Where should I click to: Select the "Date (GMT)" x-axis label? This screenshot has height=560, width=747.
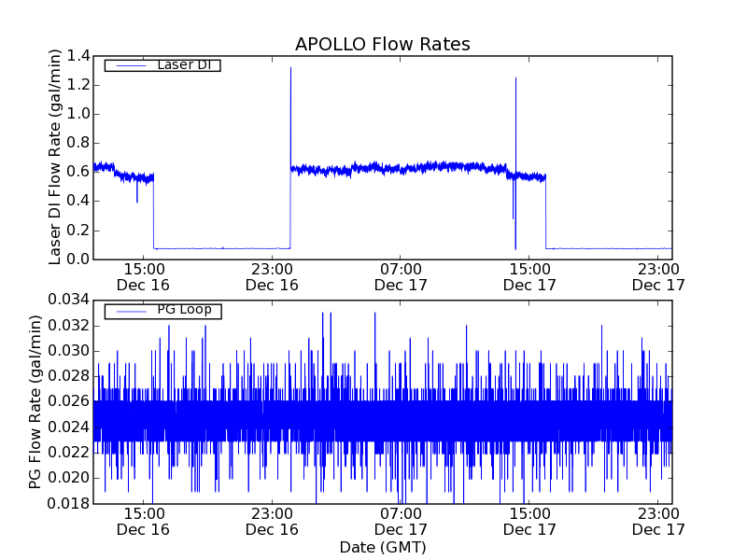pos(382,547)
